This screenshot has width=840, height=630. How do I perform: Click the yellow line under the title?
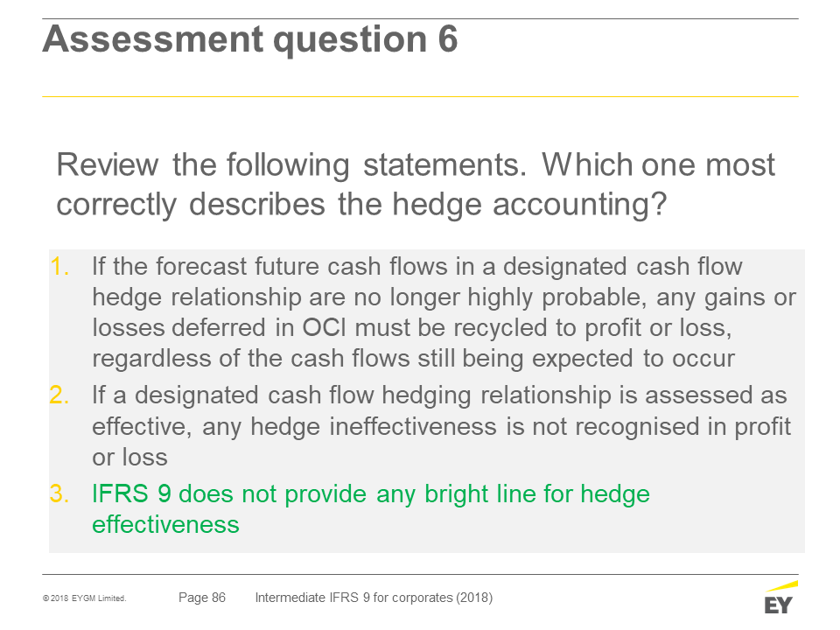coord(420,97)
